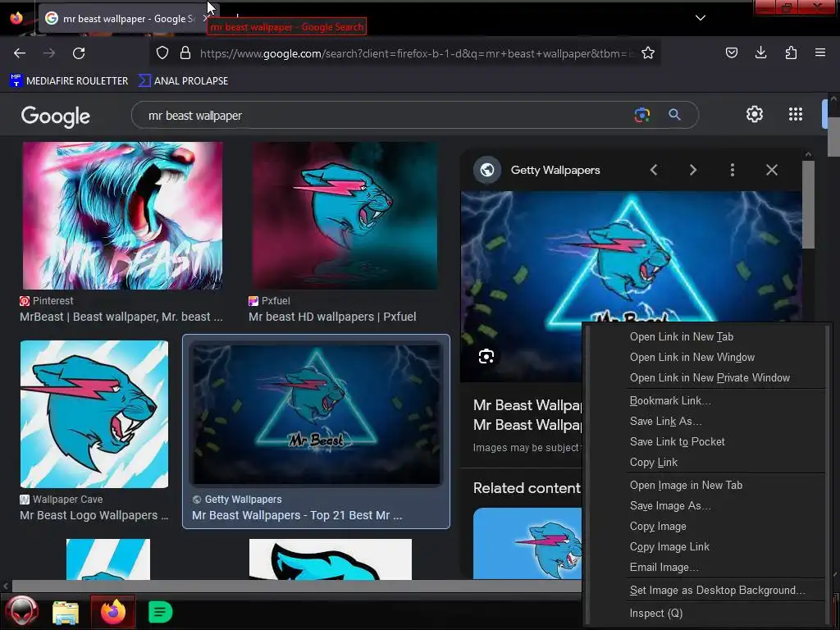
Task: Reload the current page
Action: (79, 53)
